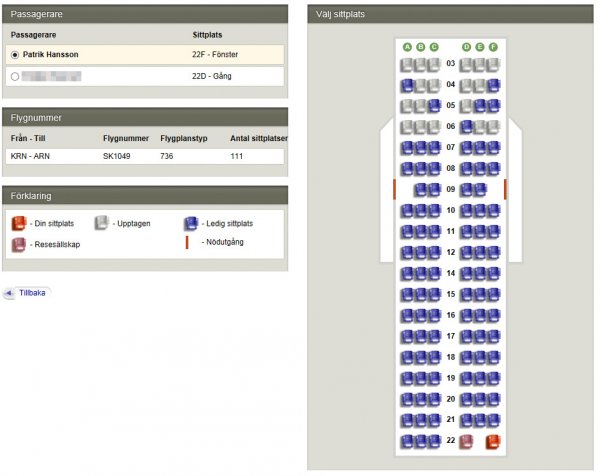Image resolution: width=600 pixels, height=476 pixels.
Task: Choose aisle seat 19D
Action: point(466,378)
